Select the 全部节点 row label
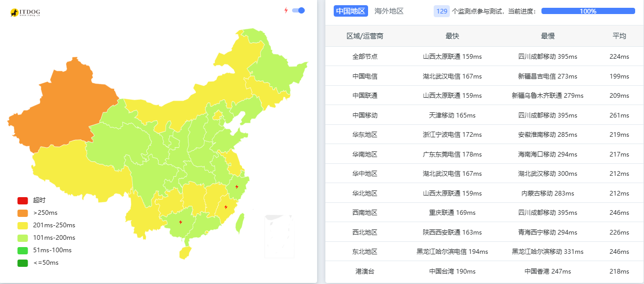644x284 pixels. [x=365, y=57]
